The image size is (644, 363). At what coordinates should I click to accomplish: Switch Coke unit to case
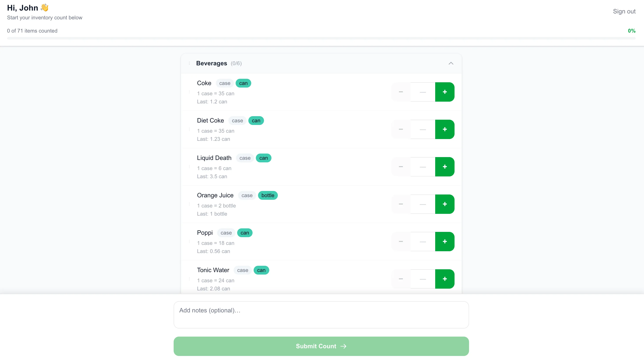(224, 83)
